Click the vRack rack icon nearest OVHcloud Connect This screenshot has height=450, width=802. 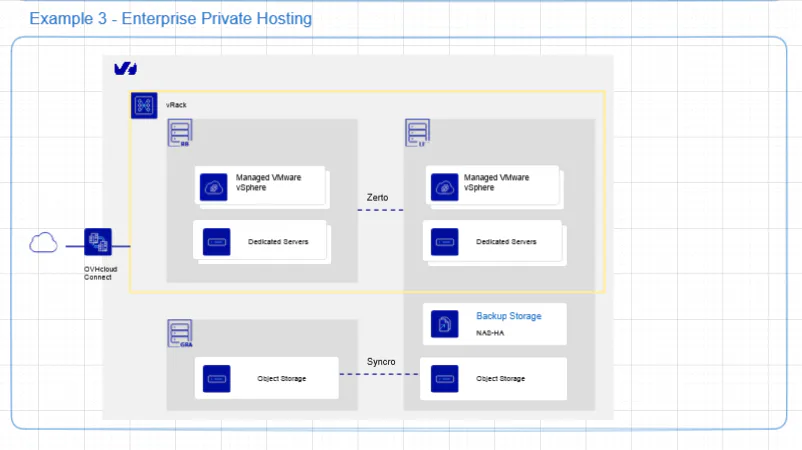click(180, 133)
